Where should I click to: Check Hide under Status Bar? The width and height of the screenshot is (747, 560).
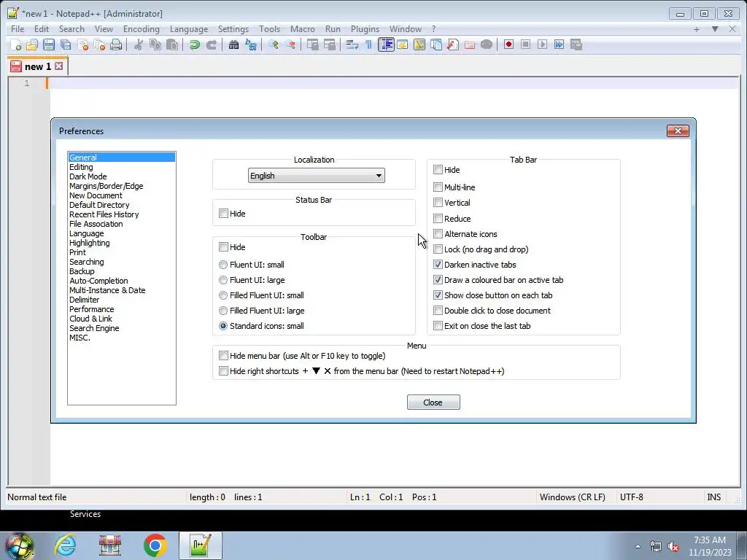tap(223, 214)
